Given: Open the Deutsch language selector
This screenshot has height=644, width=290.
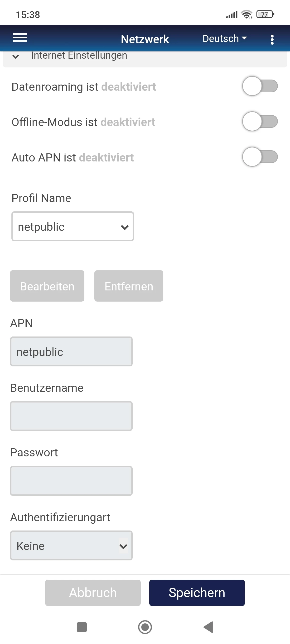Looking at the screenshot, I should click(224, 38).
